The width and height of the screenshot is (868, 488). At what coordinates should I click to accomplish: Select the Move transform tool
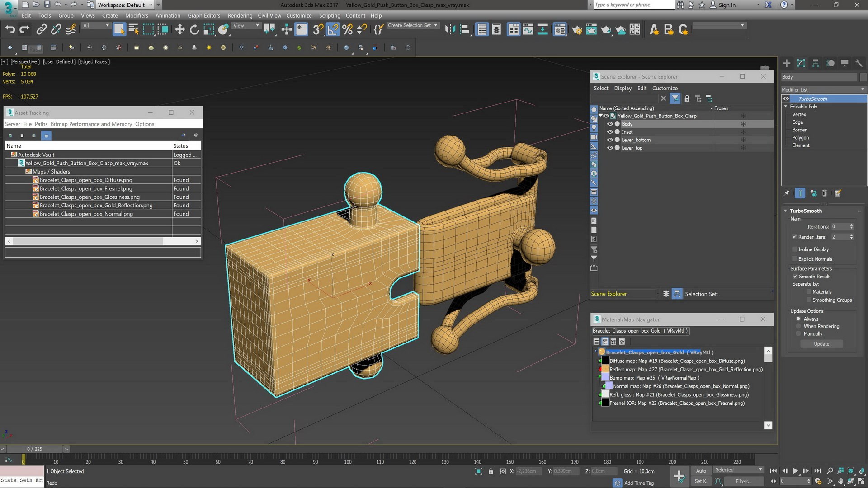point(180,30)
